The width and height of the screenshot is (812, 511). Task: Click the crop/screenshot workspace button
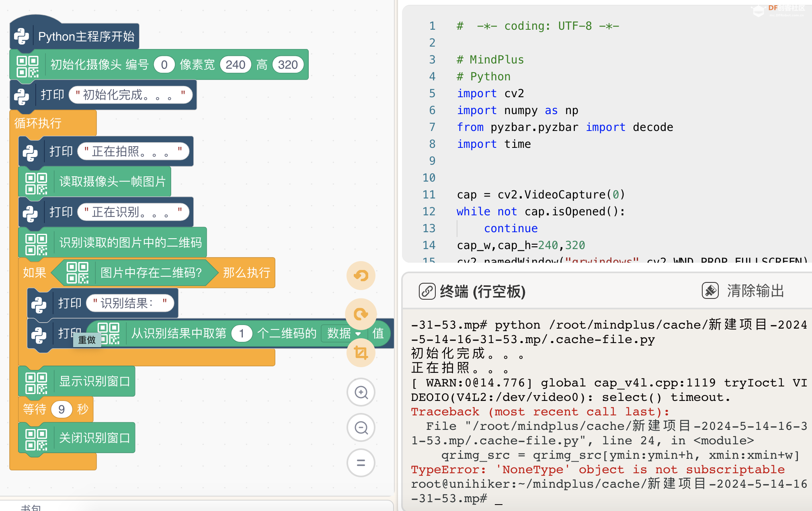click(x=361, y=353)
